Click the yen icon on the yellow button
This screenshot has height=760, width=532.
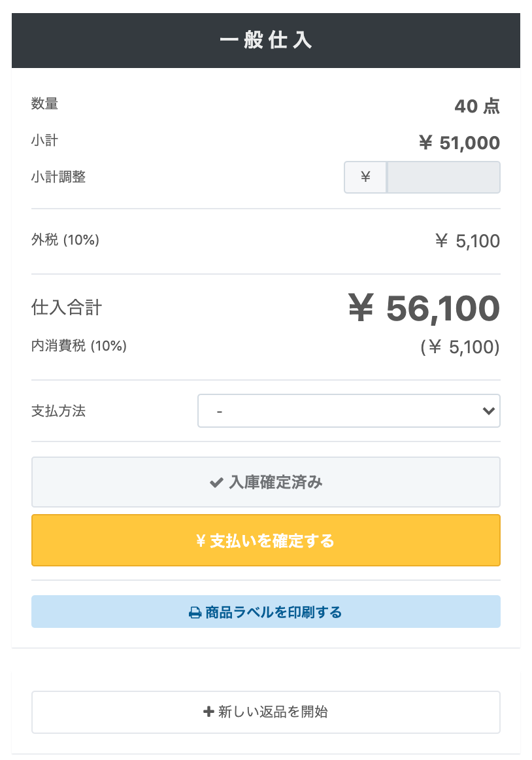(201, 540)
